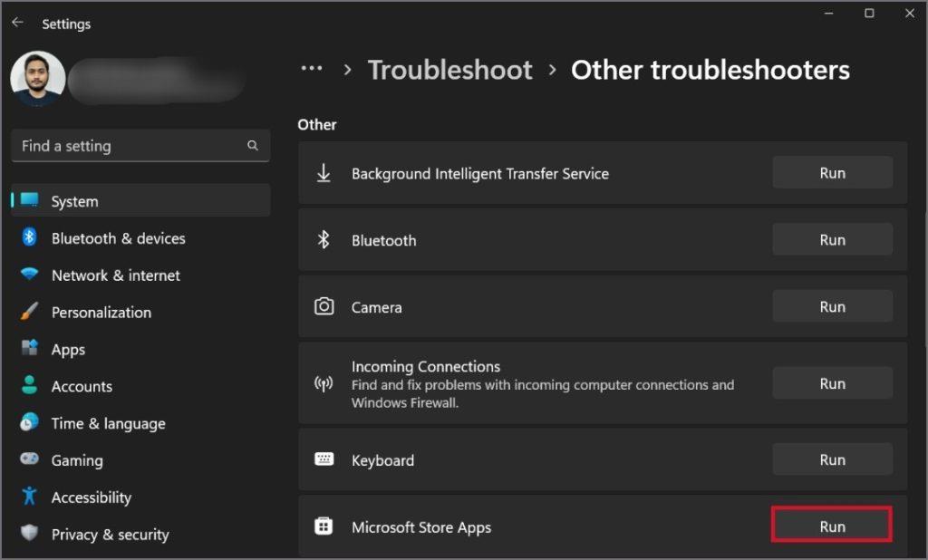
Task: Go to Privacy & security settings
Action: 140,534
